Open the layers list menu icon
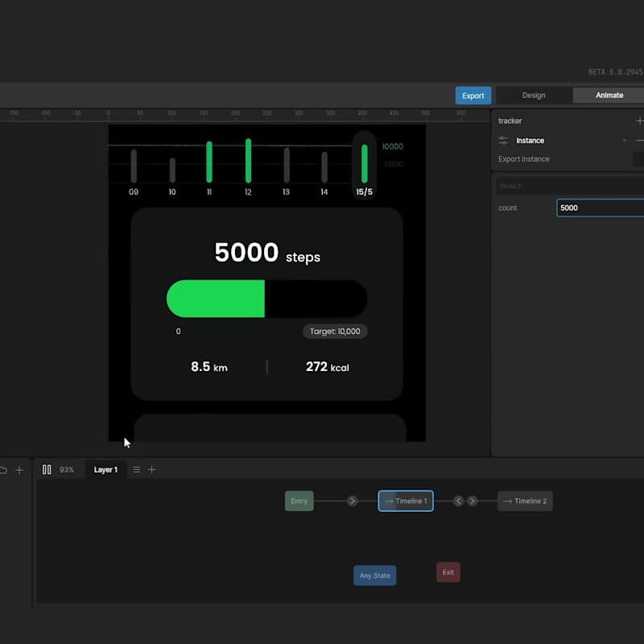Screen dimensions: 644x644 [137, 469]
